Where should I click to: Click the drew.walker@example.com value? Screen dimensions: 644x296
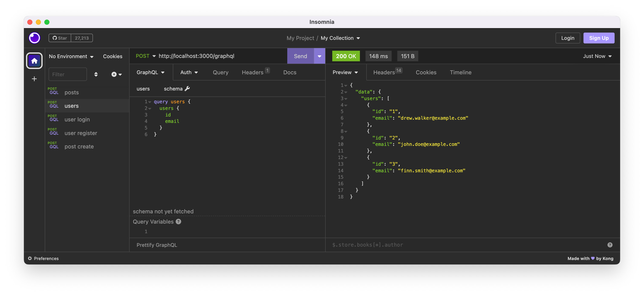pyautogui.click(x=433, y=118)
